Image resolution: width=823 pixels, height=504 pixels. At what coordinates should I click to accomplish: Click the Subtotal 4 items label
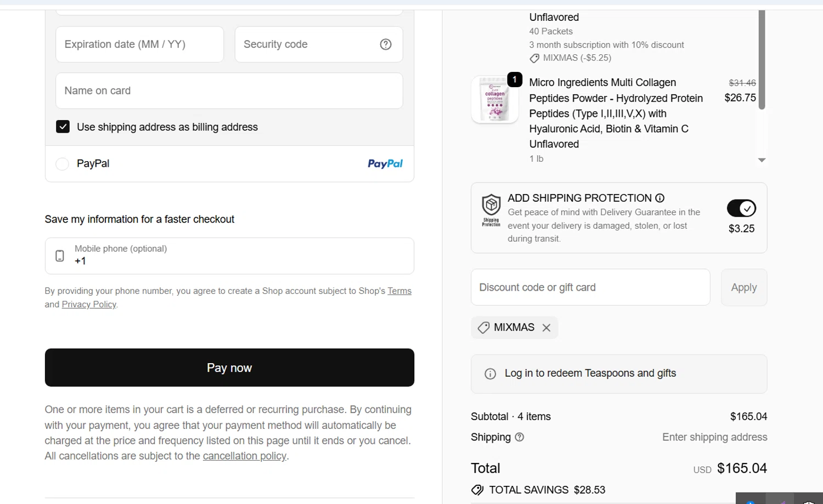511,416
